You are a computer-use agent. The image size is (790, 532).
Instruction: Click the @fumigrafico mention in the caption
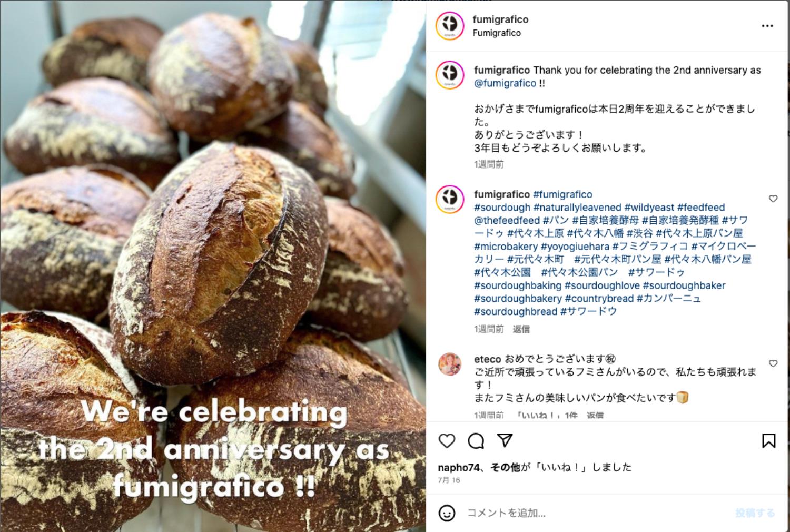[505, 83]
